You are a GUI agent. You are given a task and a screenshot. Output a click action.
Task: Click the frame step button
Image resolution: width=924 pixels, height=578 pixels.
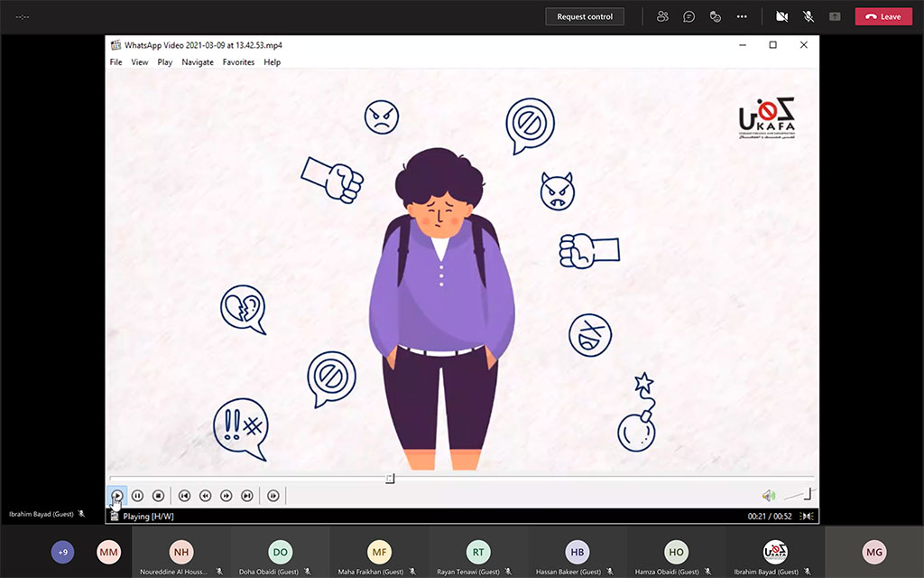(x=273, y=496)
